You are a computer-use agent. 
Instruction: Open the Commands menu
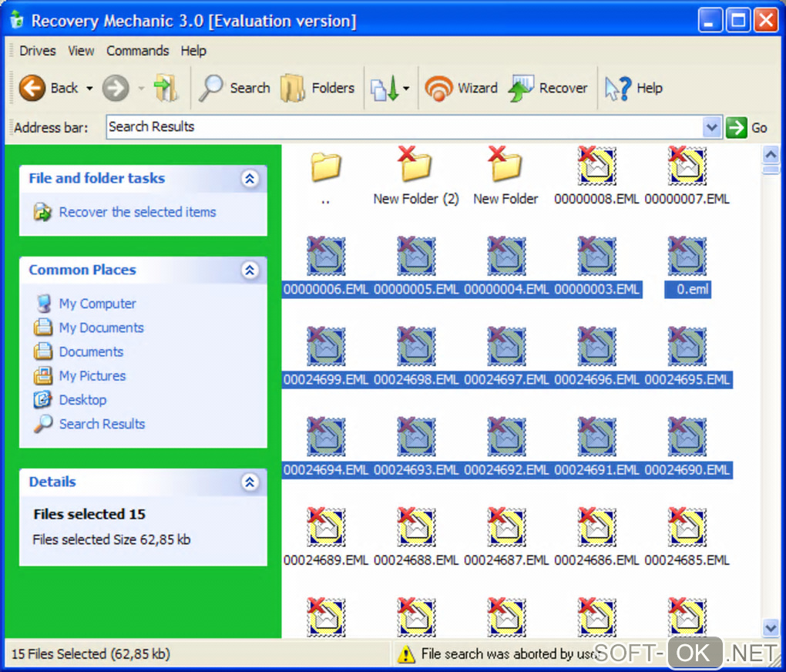tap(137, 51)
